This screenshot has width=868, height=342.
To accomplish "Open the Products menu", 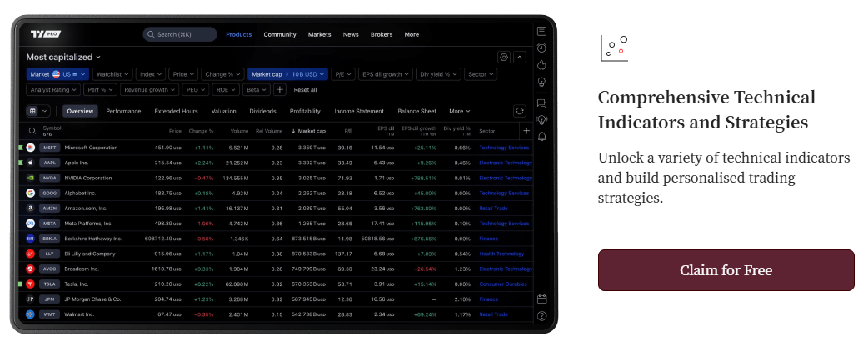I will click(238, 34).
